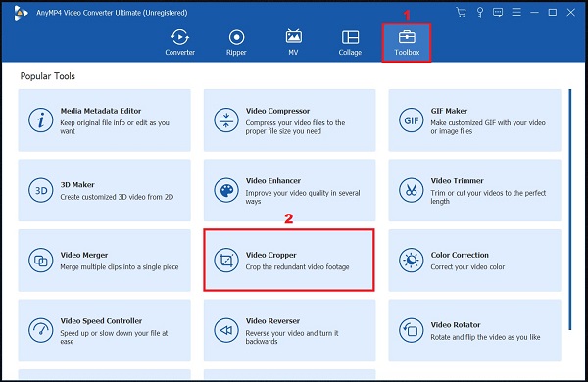The image size is (588, 382).
Task: Click 'Crop the redundant video footage' text
Action: [297, 267]
